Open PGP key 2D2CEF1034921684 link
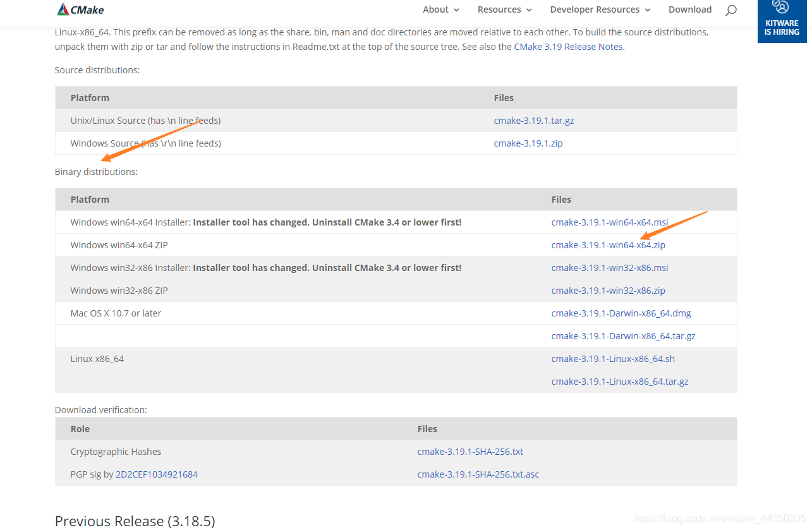 pos(157,474)
